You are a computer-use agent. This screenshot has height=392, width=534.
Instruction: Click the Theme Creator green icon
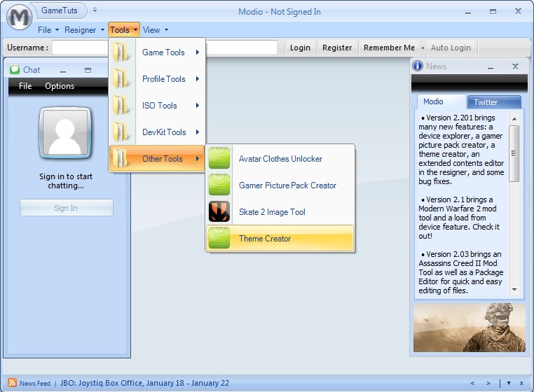click(x=219, y=238)
